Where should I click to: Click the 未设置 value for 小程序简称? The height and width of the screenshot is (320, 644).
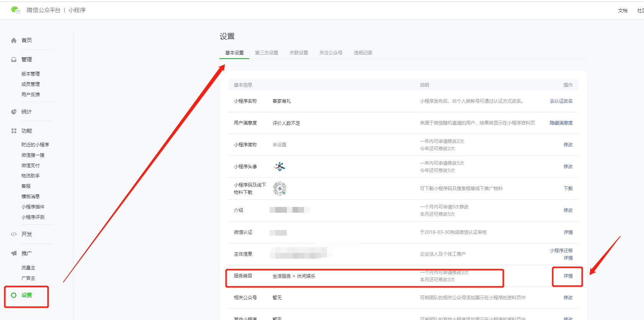pos(280,144)
